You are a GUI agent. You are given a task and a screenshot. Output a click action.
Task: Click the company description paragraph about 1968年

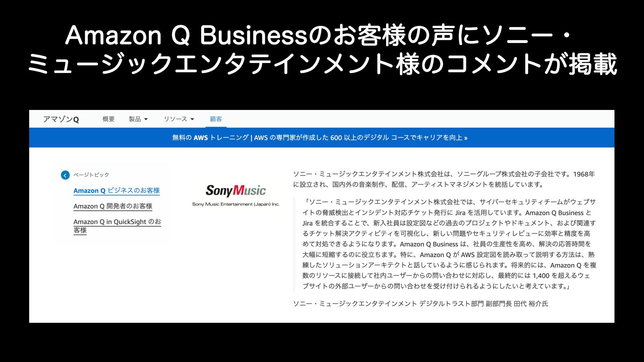[x=444, y=179]
